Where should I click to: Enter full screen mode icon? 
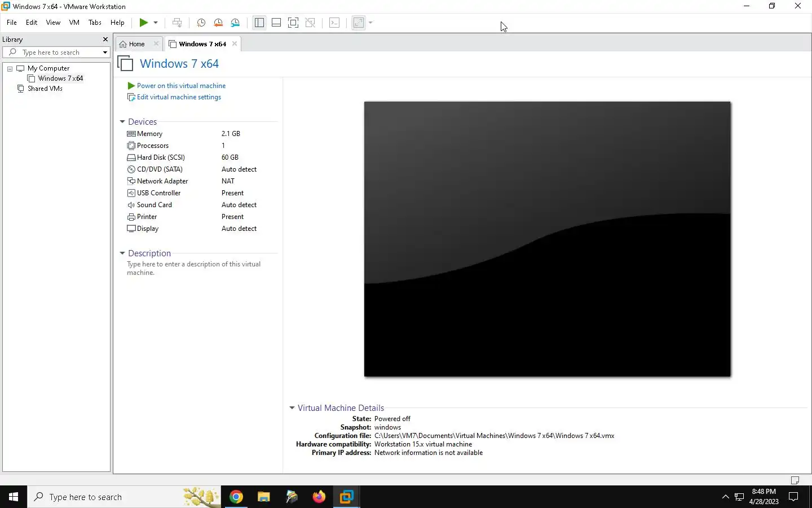(x=293, y=23)
